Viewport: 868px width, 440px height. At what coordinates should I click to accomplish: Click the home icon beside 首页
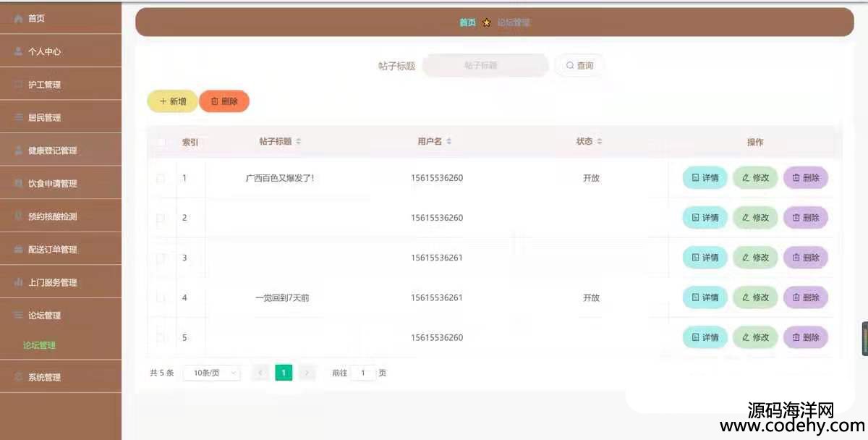point(19,18)
